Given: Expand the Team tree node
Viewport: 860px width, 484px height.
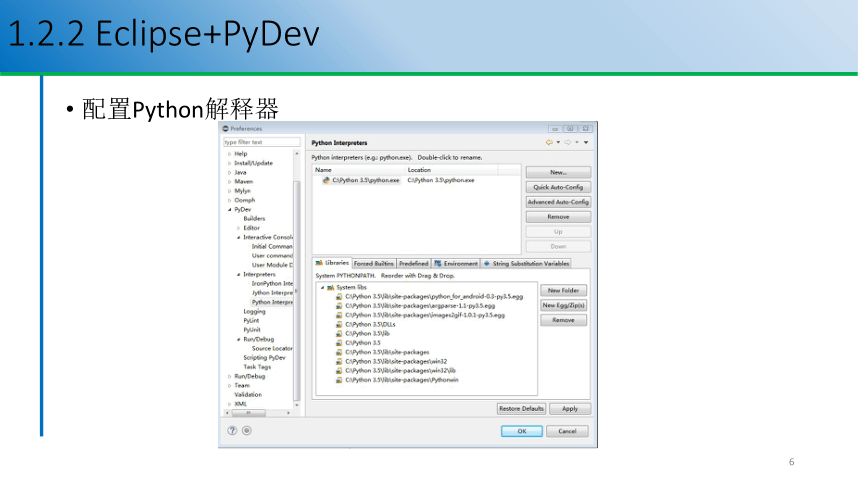Looking at the screenshot, I should (230, 386).
